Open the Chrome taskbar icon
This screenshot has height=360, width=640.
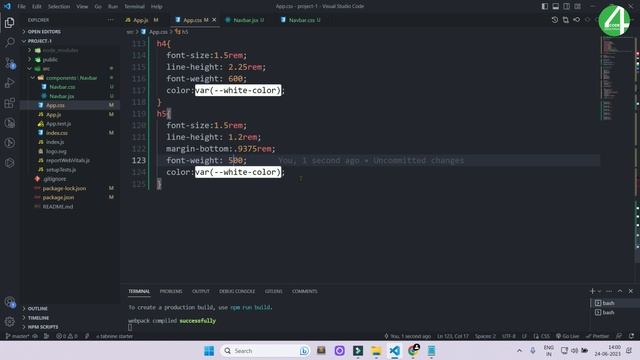413,351
